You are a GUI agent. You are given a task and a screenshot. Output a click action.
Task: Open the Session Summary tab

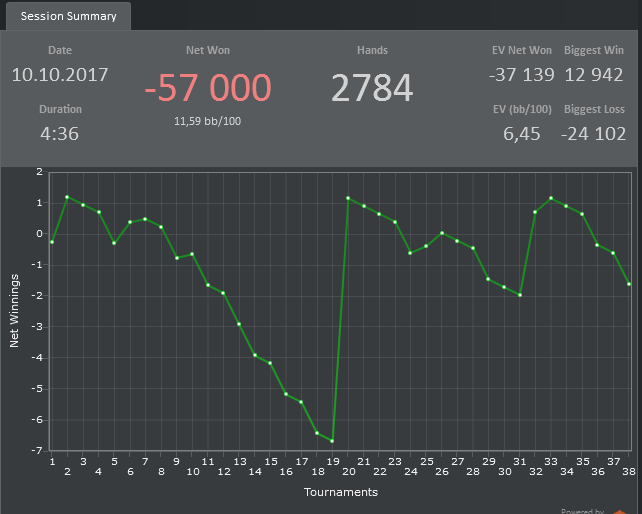(x=68, y=16)
